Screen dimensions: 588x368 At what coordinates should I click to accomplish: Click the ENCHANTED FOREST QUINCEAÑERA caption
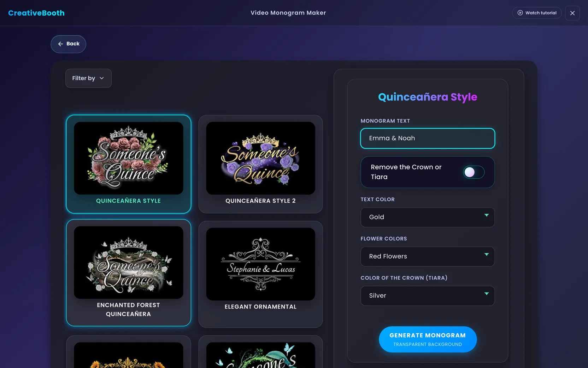point(129,310)
